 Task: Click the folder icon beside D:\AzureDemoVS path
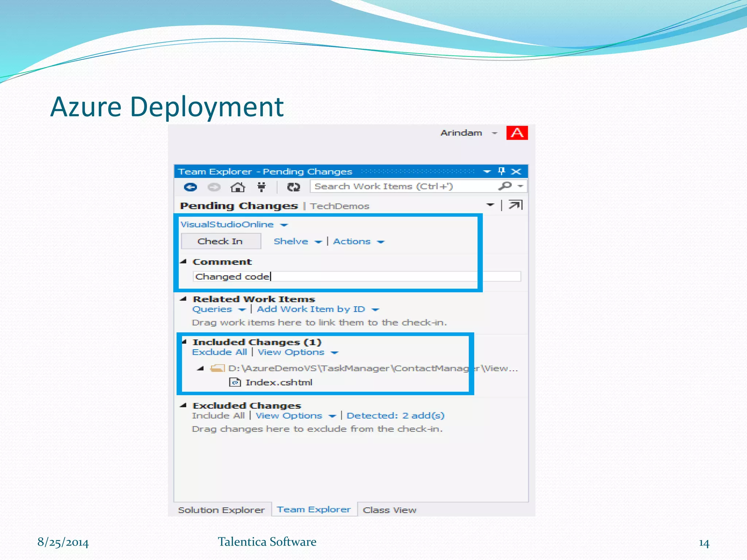[x=217, y=368]
